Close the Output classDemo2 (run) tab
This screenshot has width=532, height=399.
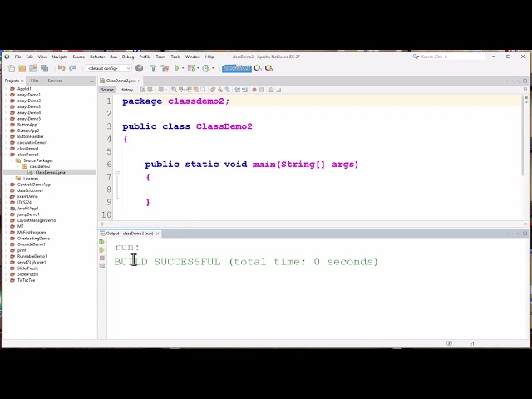pos(157,234)
